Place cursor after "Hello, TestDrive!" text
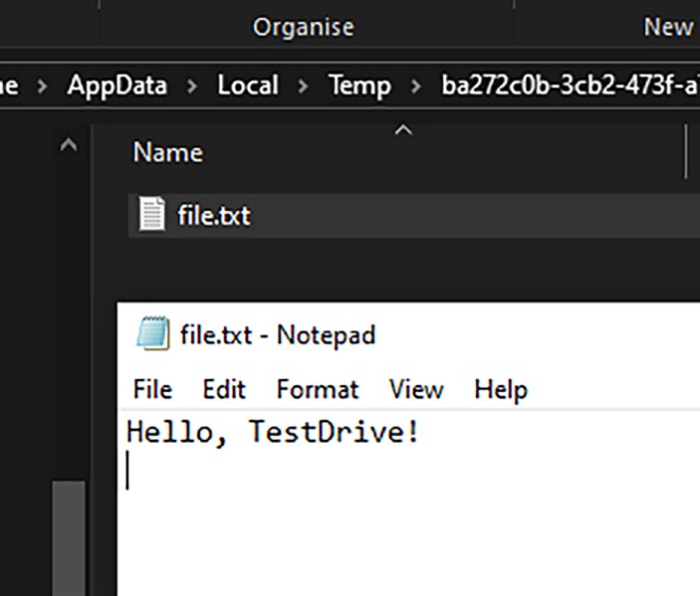700x596 pixels. coord(422,434)
